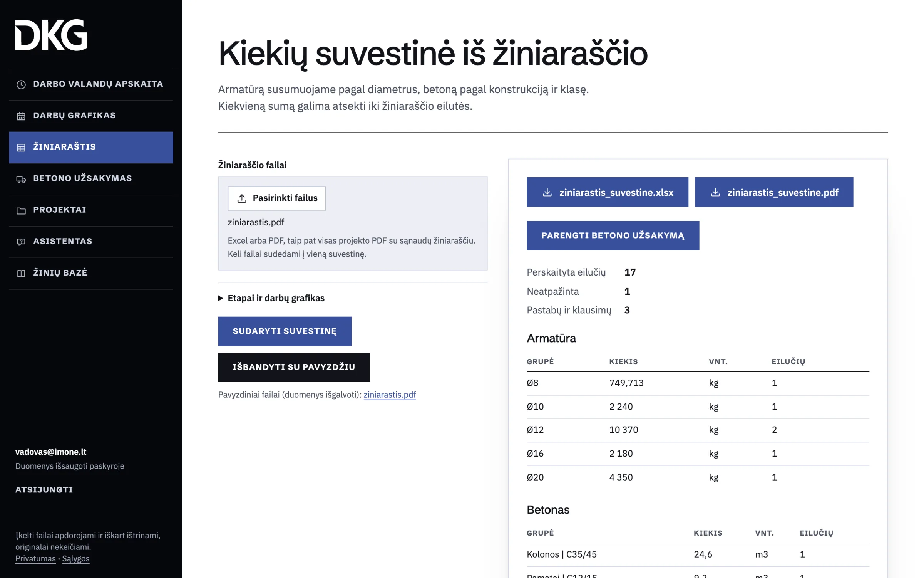The image size is (924, 578).
Task: Click the upload icon in Pasirinkti failus
Action: point(242,198)
